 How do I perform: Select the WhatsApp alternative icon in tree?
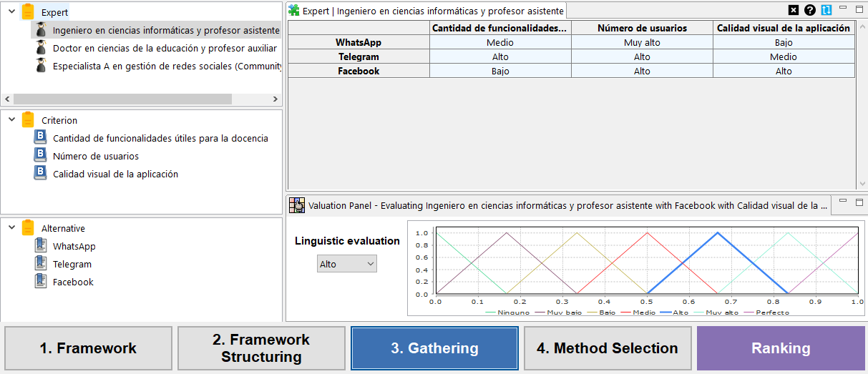coord(41,246)
